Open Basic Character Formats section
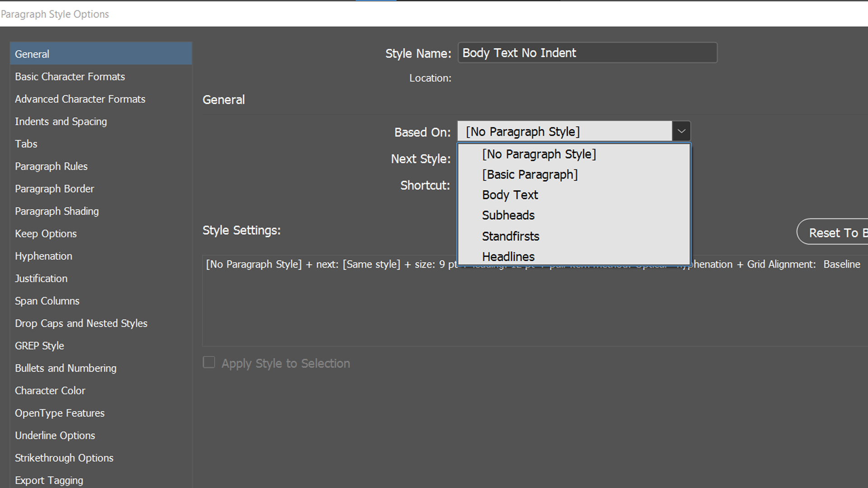The height and width of the screenshot is (488, 868). click(70, 77)
